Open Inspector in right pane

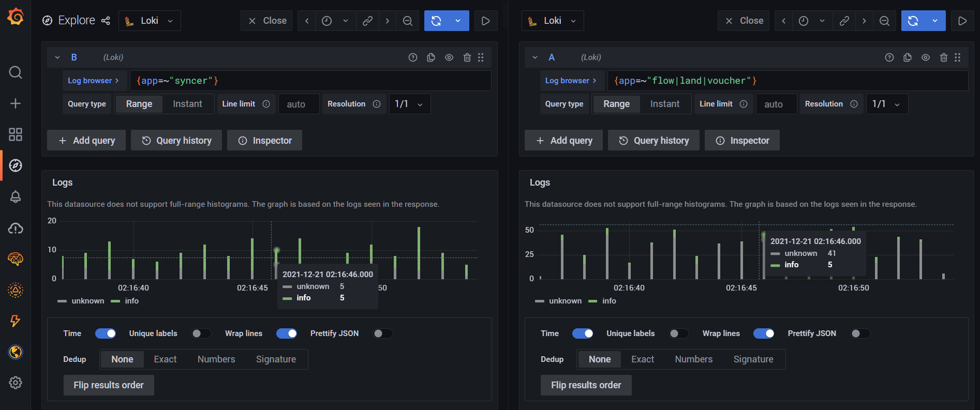click(742, 140)
